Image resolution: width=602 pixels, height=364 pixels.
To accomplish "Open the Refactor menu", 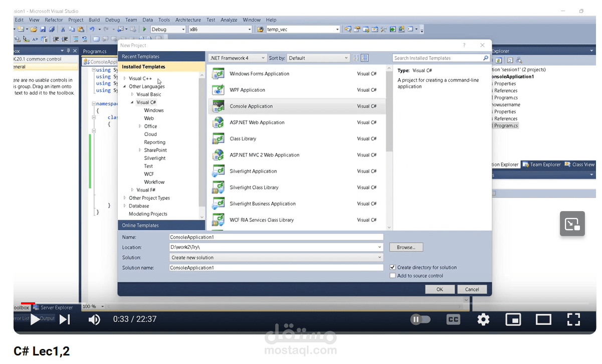I will (54, 20).
